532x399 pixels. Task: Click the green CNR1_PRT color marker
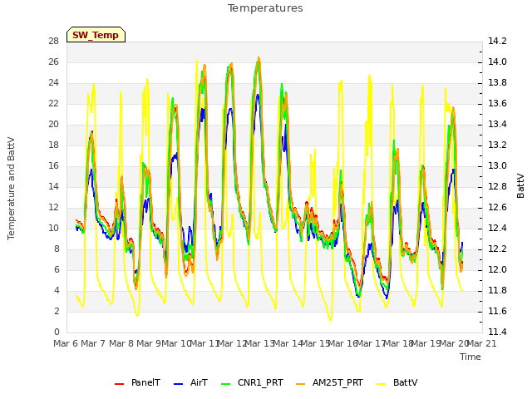click(225, 384)
